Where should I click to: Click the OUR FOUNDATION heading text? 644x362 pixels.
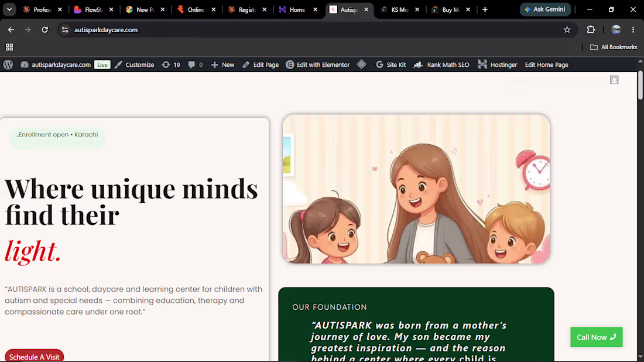[330, 307]
